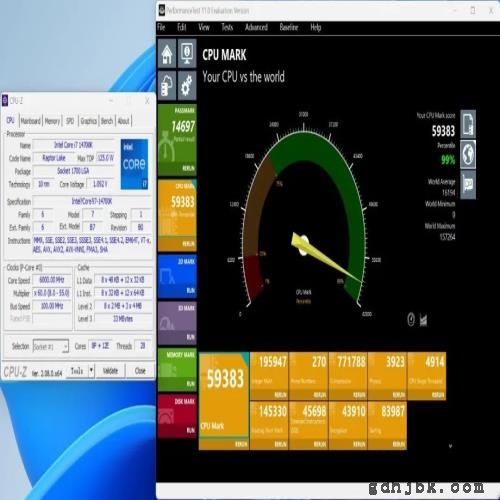Image resolution: width=500 pixels, height=500 pixels.
Task: Rerun the 3923 Physics test
Action: click(399, 395)
